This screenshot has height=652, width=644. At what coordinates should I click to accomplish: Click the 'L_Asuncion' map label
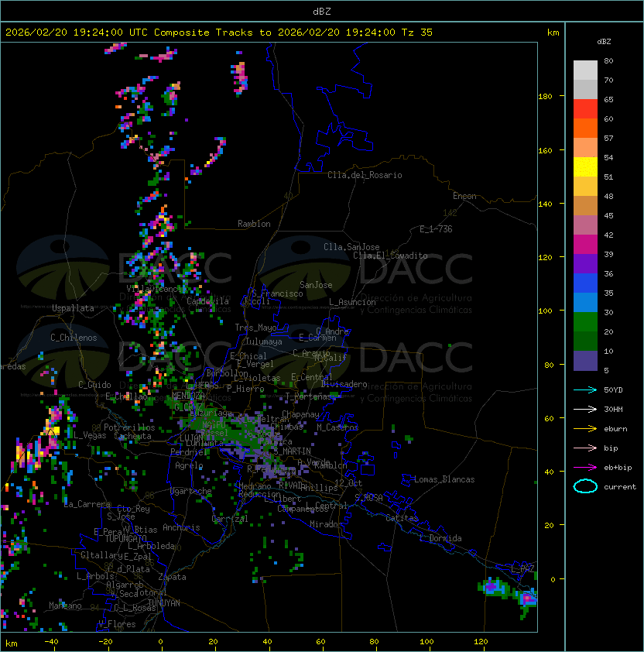[352, 302]
